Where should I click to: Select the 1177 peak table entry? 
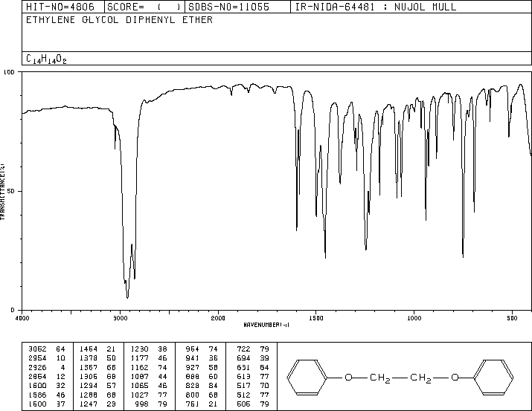point(149,358)
